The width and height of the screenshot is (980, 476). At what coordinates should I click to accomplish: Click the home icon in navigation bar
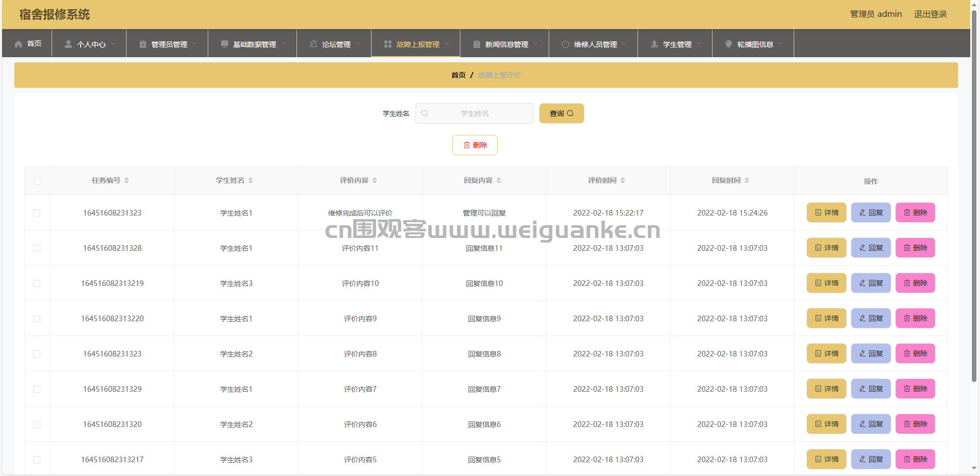click(x=18, y=44)
